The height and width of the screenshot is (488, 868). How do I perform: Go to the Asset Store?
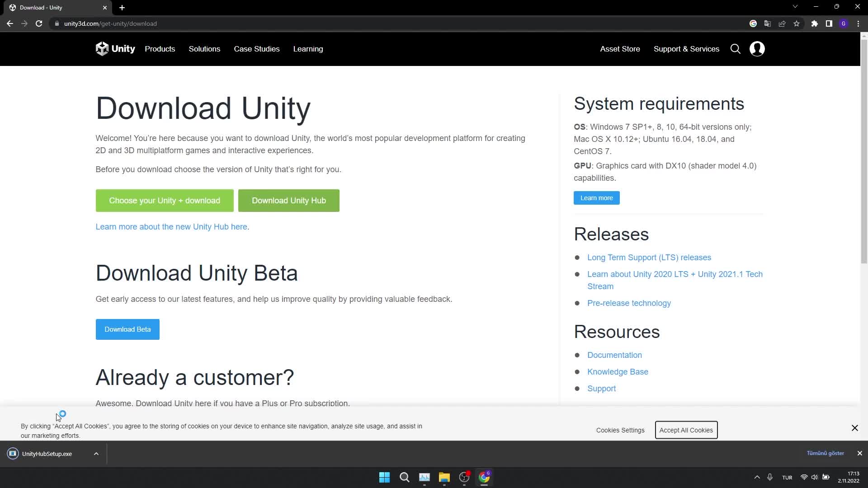(620, 49)
